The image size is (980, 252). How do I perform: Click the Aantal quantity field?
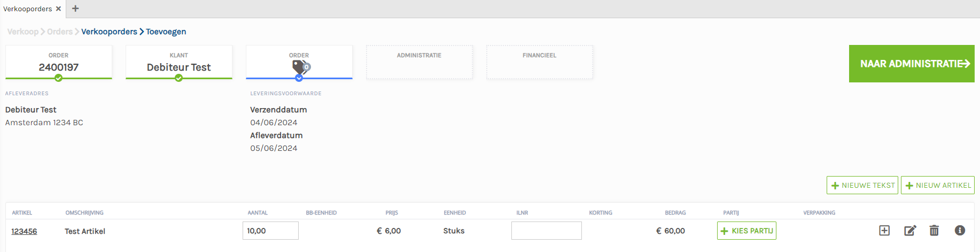[270, 231]
